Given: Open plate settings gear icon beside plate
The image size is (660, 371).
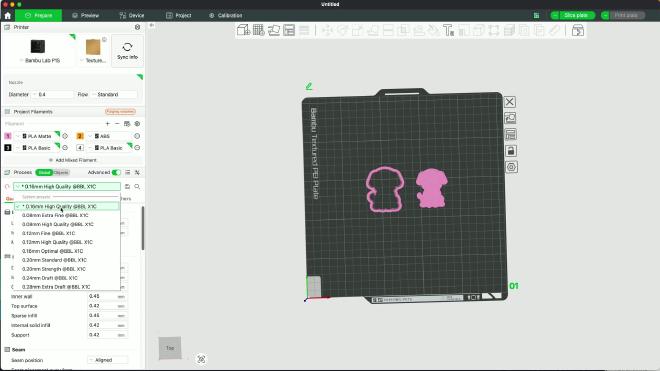Looking at the screenshot, I should 511,167.
